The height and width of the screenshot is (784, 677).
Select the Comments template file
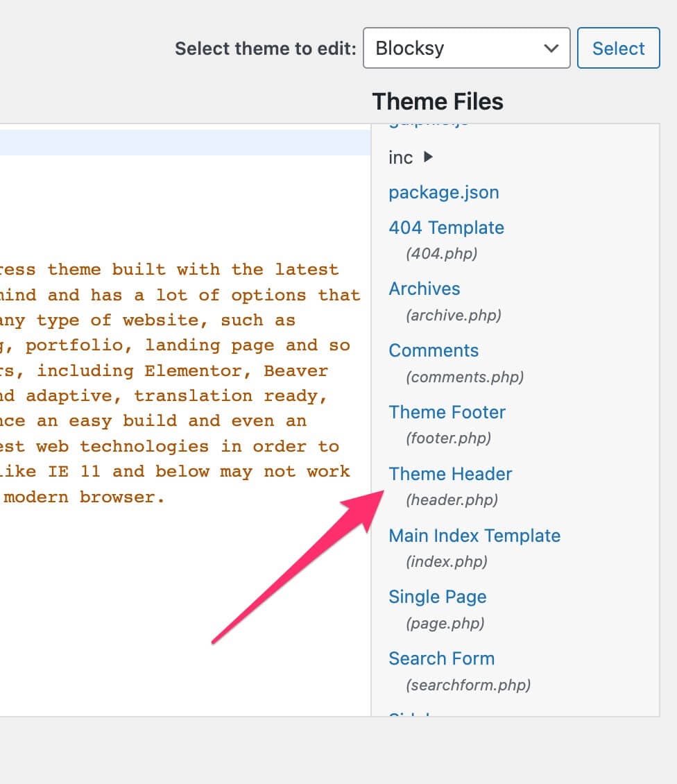(434, 350)
